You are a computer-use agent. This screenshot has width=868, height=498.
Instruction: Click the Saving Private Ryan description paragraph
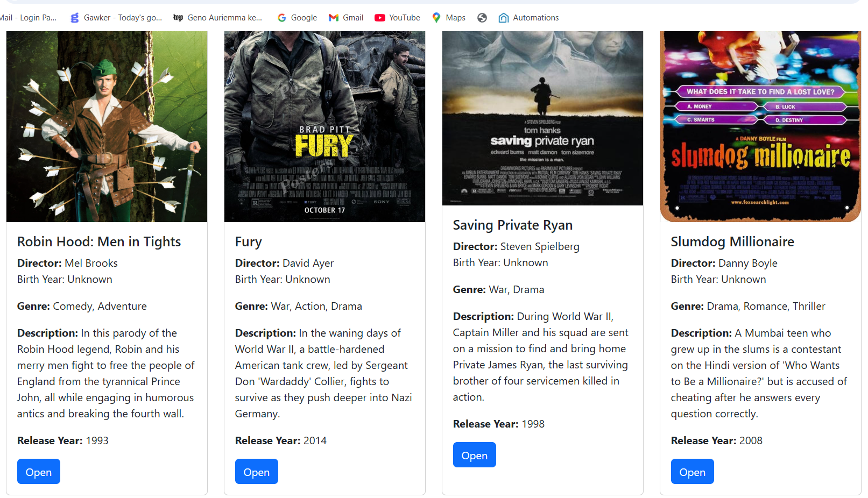(542, 357)
